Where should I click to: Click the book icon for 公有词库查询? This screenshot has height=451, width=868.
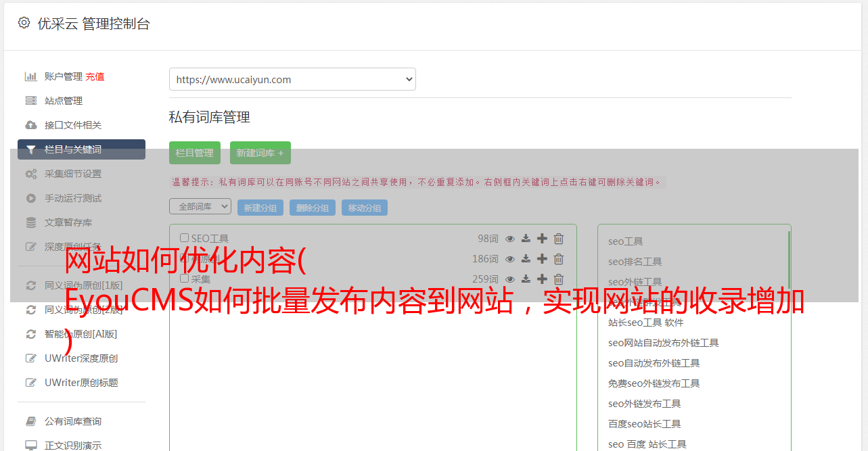[x=30, y=421]
